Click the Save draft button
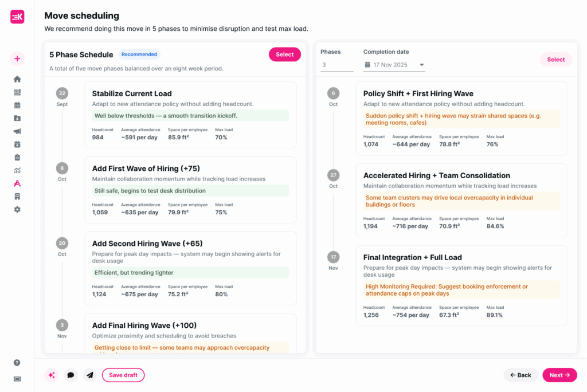Viewport: 587px width, 392px height. (x=123, y=375)
